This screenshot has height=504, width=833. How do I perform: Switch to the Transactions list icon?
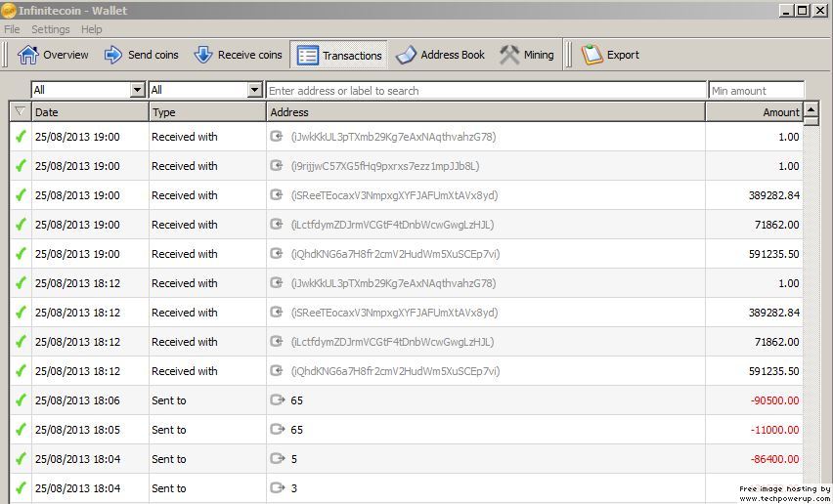(x=308, y=55)
